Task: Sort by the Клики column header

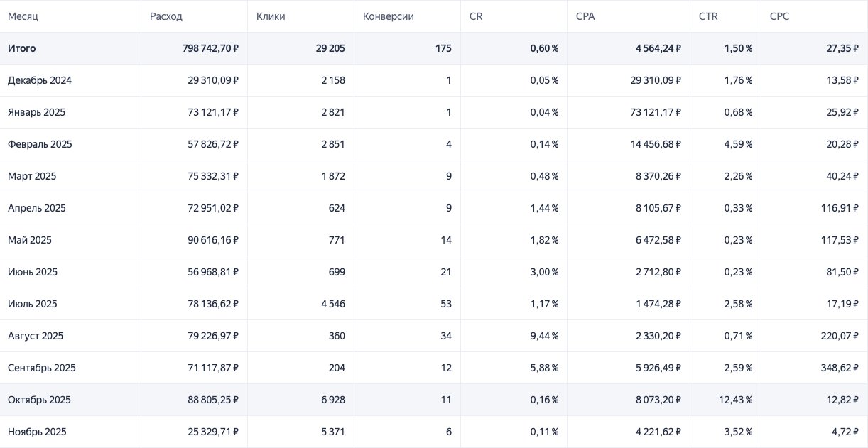Action: pos(271,16)
